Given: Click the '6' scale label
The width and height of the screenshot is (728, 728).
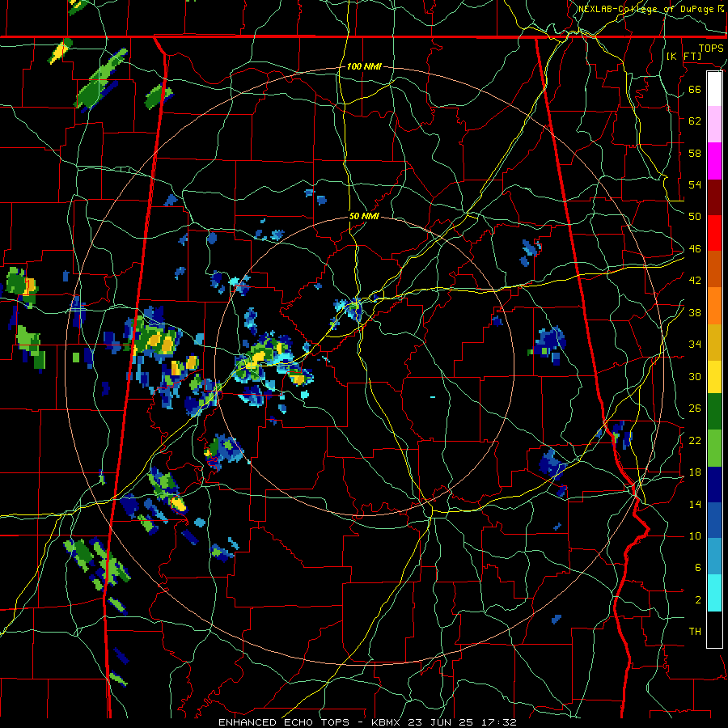Looking at the screenshot, I should [x=698, y=568].
